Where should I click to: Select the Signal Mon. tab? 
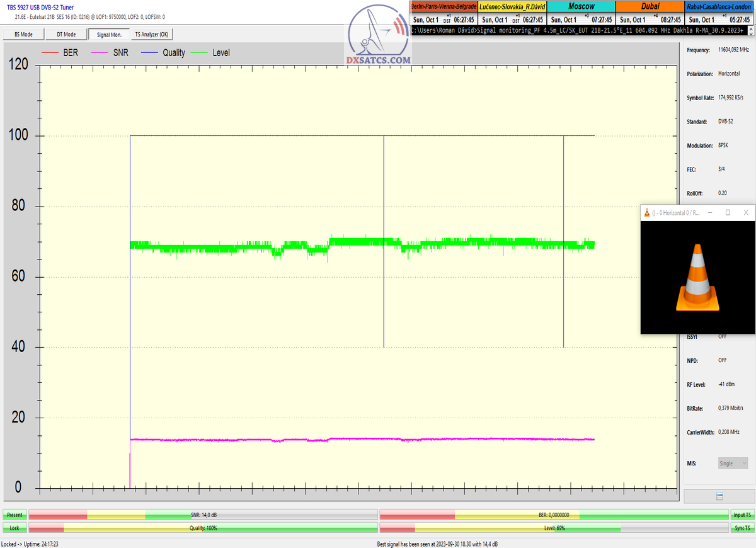tap(108, 35)
